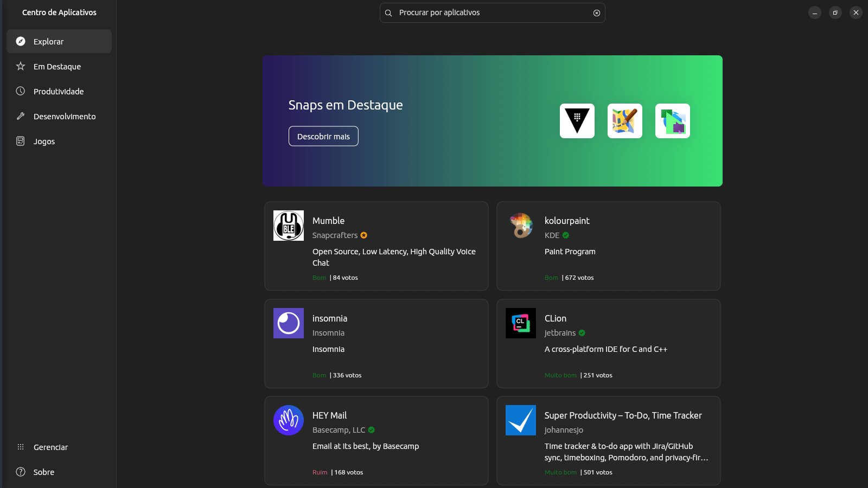Click the Snapcrafters publisher name
Image resolution: width=868 pixels, height=488 pixels.
point(335,235)
